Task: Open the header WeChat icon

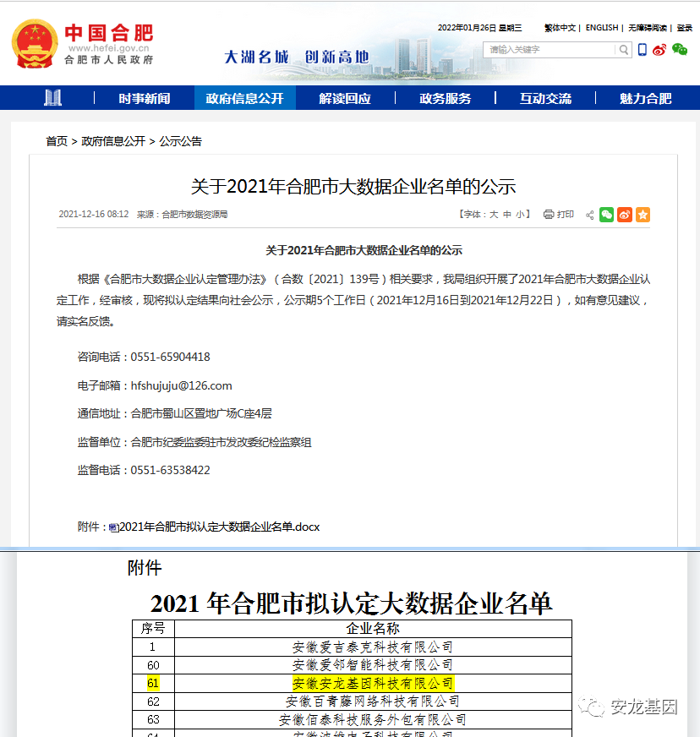Action: 680,49
